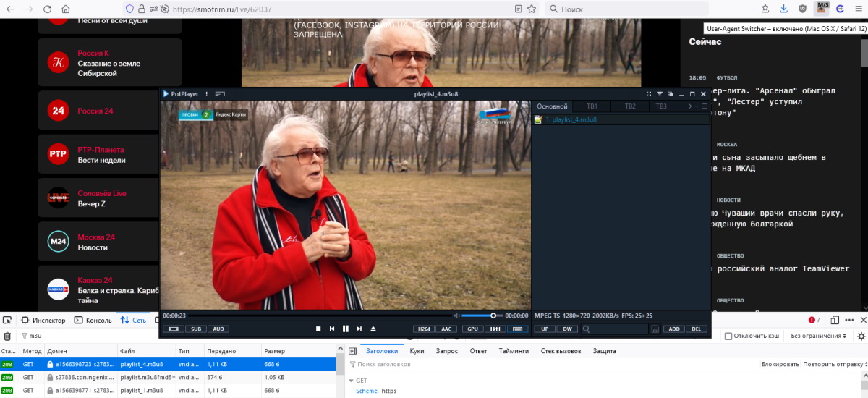Open network settings gear icon

tap(861, 336)
